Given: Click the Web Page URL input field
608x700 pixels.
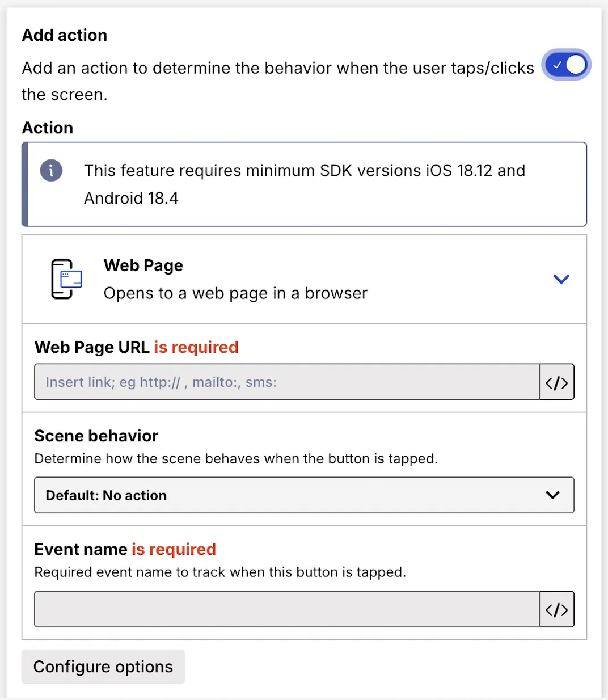Looking at the screenshot, I should (x=286, y=382).
